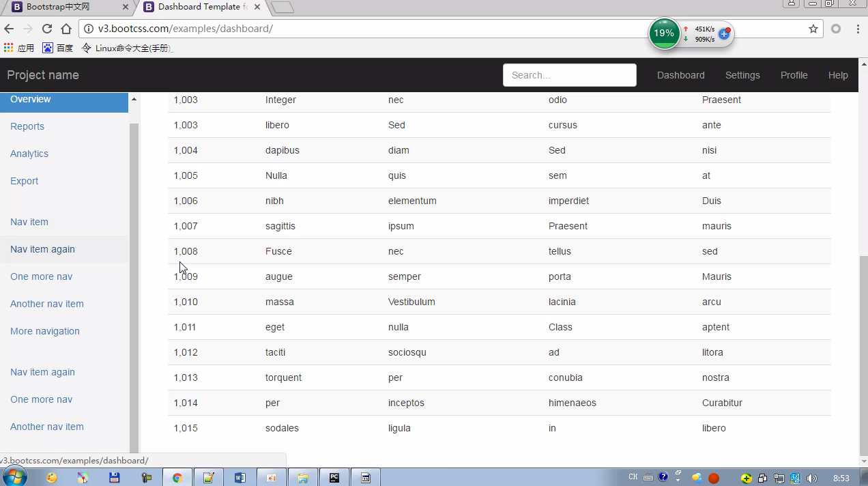This screenshot has height=486, width=868.
Task: Open Settings in the top navbar
Action: click(742, 75)
